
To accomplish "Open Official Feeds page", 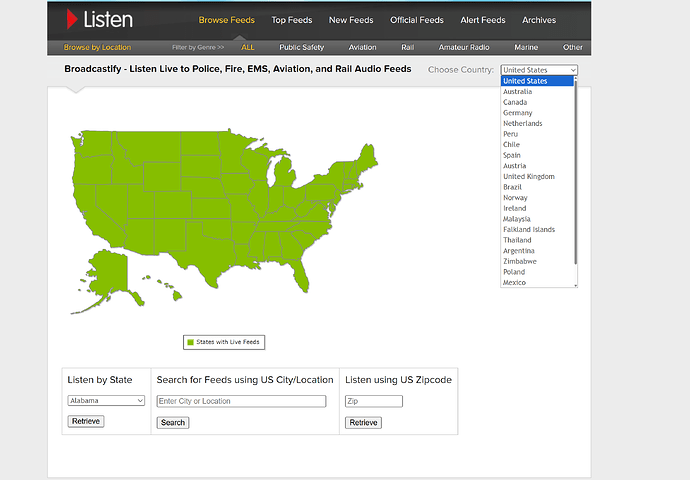I will 417,20.
